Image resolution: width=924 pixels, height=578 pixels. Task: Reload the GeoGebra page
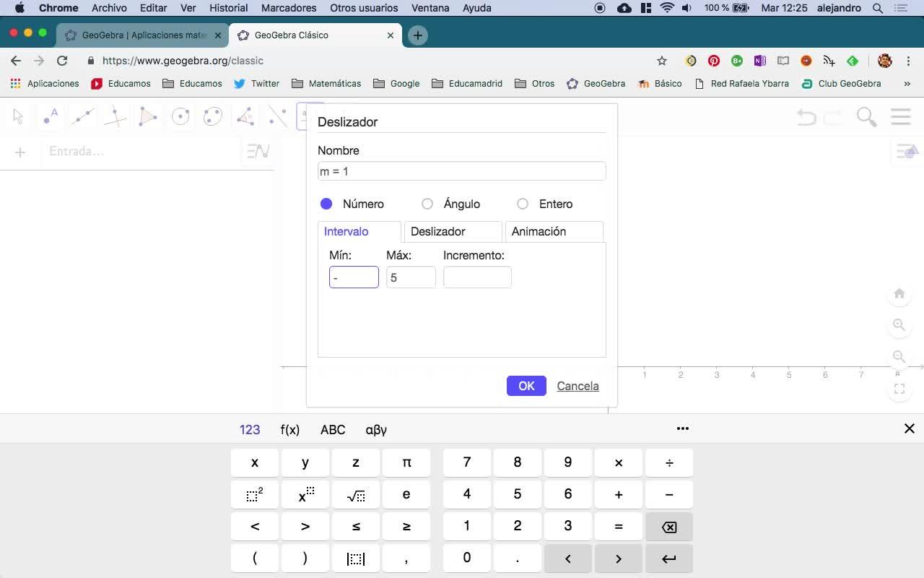(x=62, y=61)
